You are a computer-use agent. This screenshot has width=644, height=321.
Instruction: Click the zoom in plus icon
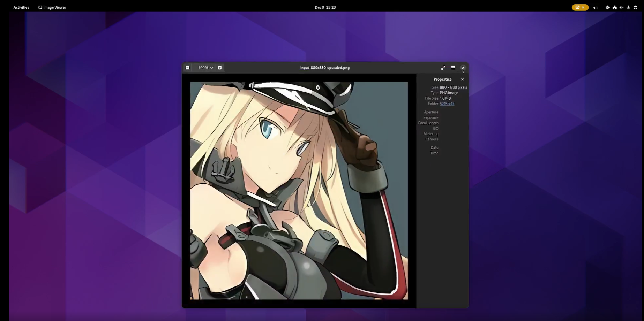tap(220, 68)
